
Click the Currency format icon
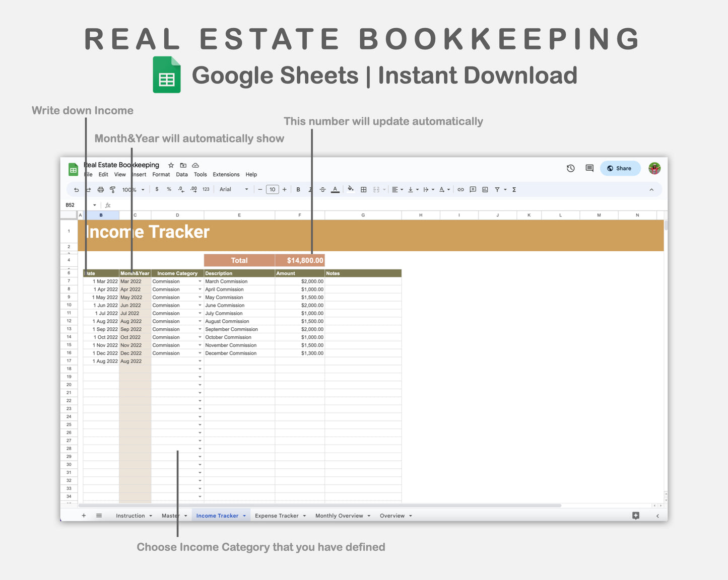click(x=157, y=189)
